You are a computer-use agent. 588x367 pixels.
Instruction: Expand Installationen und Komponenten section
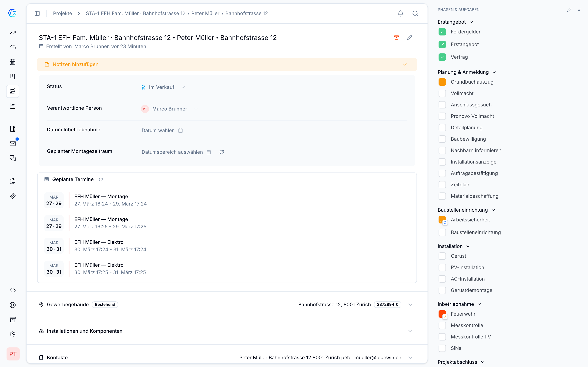click(410, 331)
